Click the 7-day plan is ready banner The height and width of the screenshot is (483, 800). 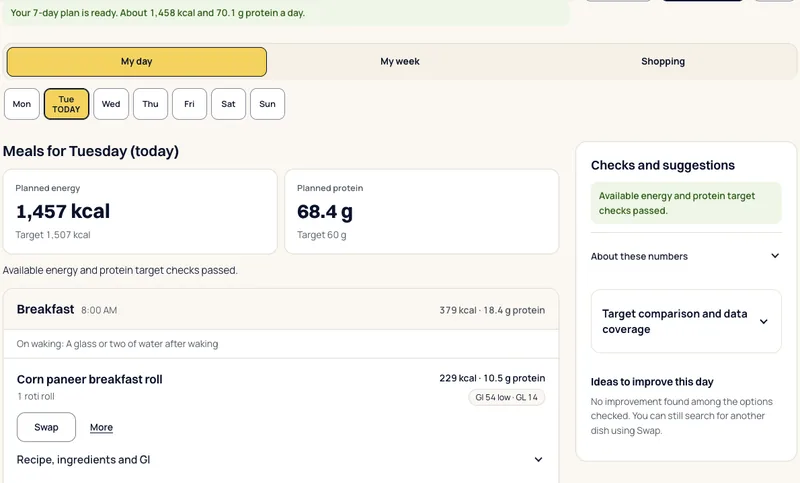(x=286, y=13)
